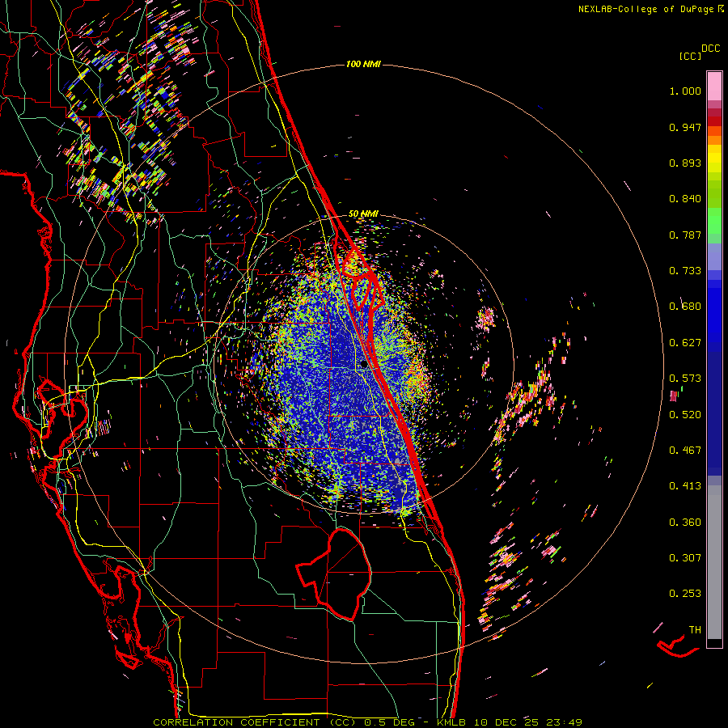The image size is (728, 728).
Task: Click the 0.733 scale value
Action: pyautogui.click(x=685, y=271)
